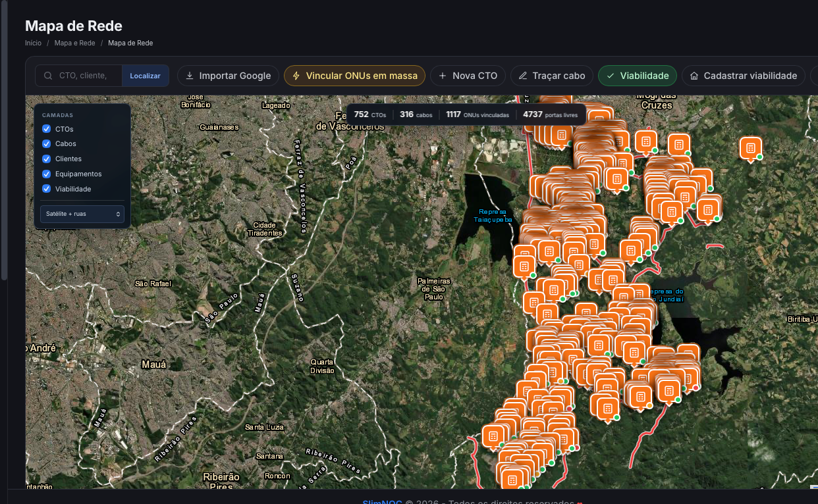818x504 pixels.
Task: Click the 'Lageado' map label
Action: point(276,105)
